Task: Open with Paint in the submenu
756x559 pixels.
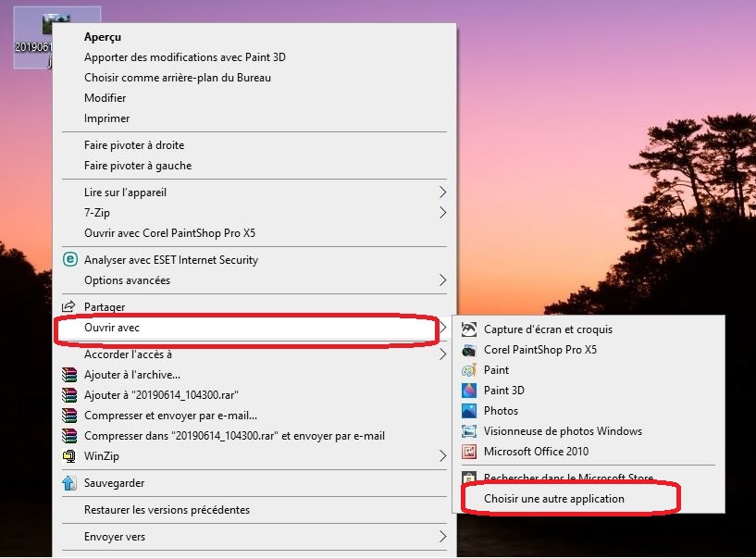Action: point(589,370)
